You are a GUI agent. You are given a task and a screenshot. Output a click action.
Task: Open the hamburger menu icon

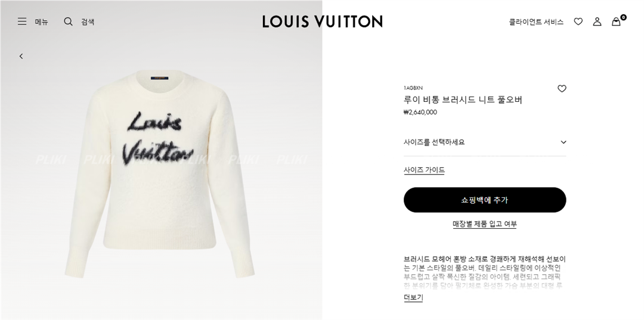coord(22,21)
